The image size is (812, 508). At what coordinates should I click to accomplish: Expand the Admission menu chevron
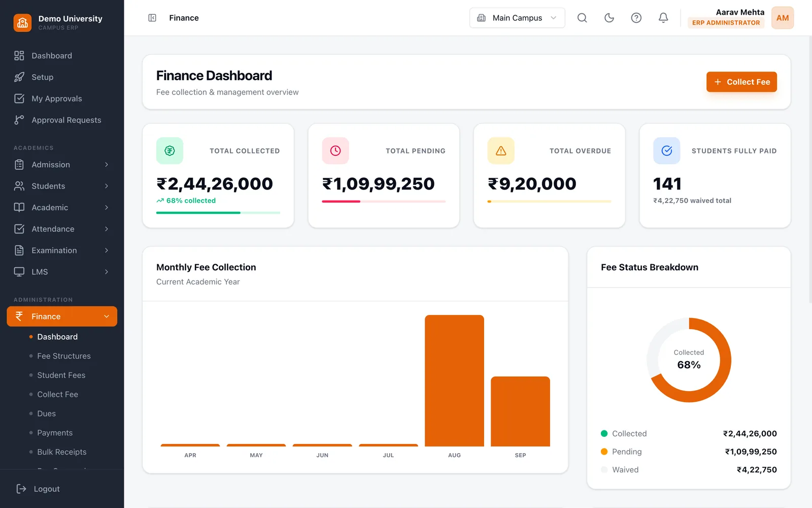(107, 165)
